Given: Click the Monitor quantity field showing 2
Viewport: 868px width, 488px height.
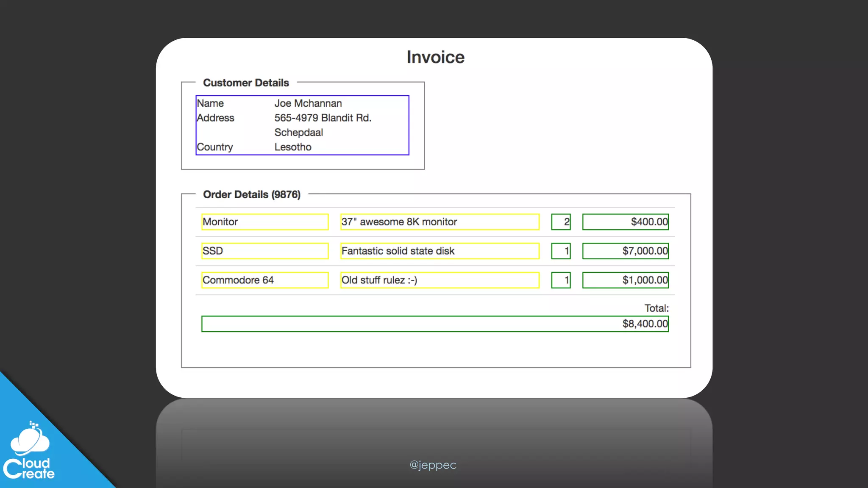Looking at the screenshot, I should 561,222.
